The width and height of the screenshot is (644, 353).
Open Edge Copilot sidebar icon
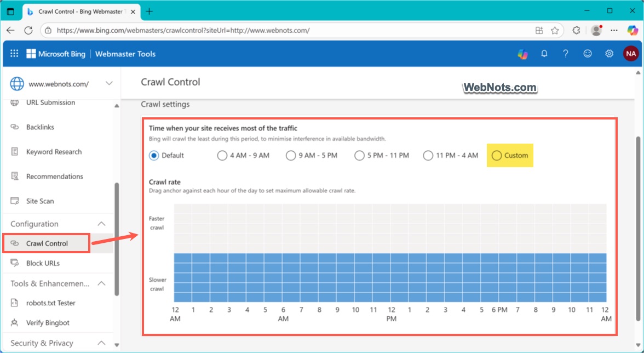(x=633, y=30)
